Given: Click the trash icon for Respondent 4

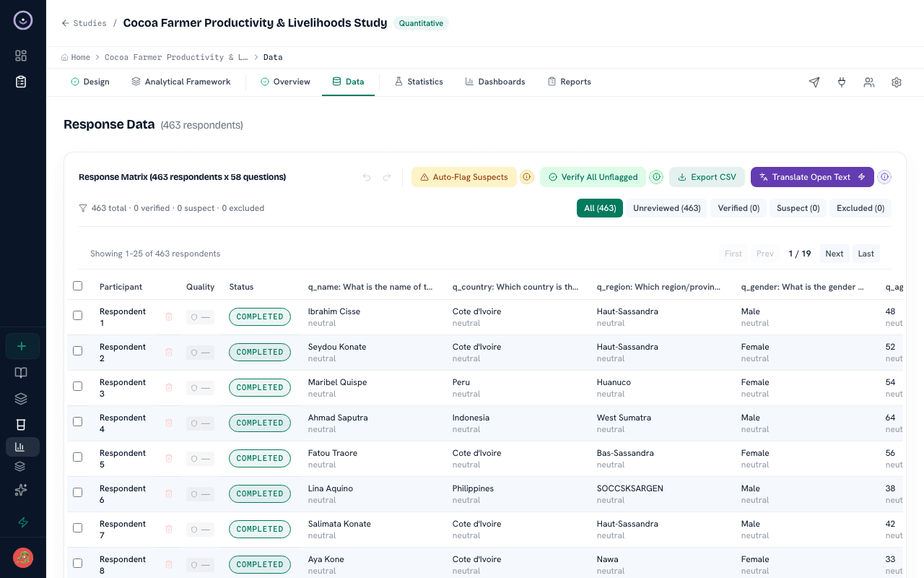Looking at the screenshot, I should pos(169,423).
